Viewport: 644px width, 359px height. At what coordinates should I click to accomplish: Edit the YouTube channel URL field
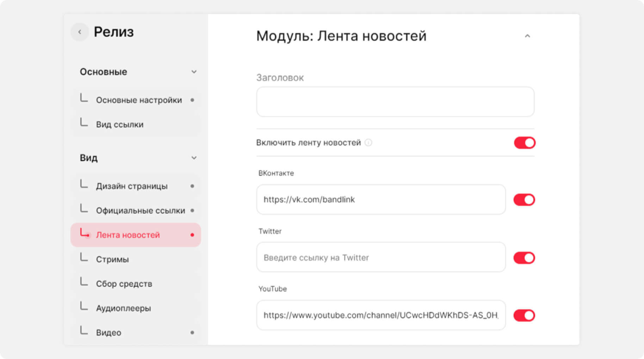coord(381,315)
